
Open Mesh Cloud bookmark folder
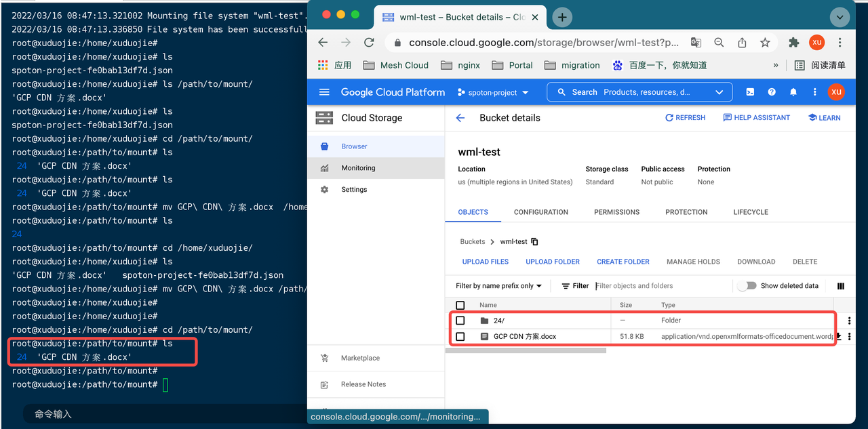click(396, 65)
